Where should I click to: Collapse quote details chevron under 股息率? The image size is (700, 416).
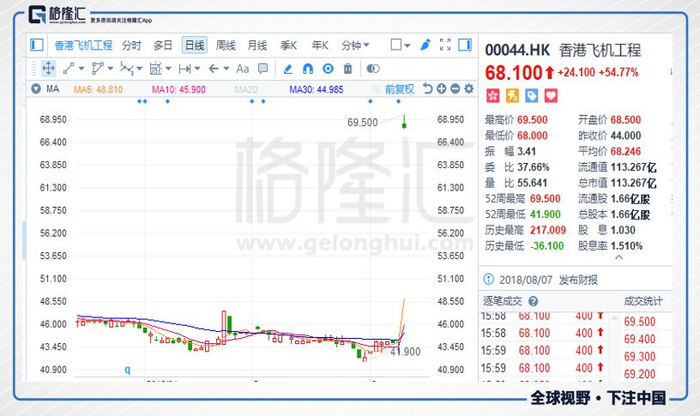coord(619,257)
